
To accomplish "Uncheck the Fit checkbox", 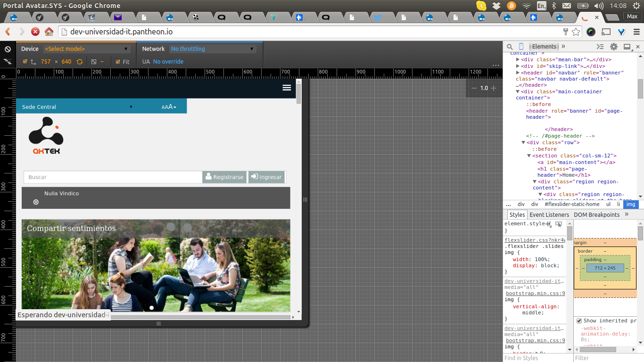I will pyautogui.click(x=118, y=62).
